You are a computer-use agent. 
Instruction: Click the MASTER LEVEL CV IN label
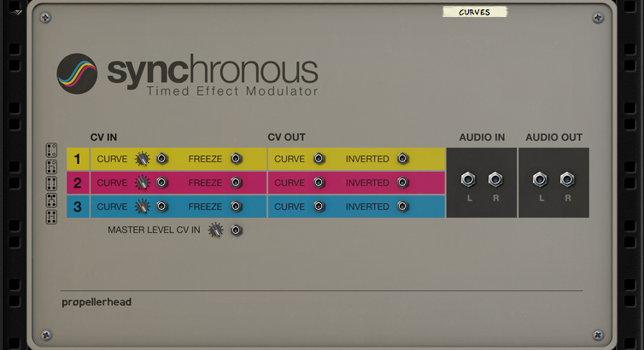click(x=154, y=230)
